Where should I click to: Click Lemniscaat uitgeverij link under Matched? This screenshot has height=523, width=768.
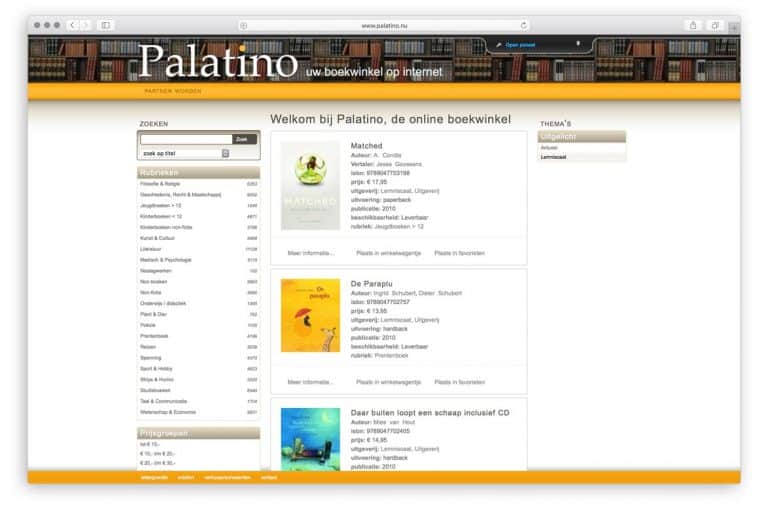410,191
